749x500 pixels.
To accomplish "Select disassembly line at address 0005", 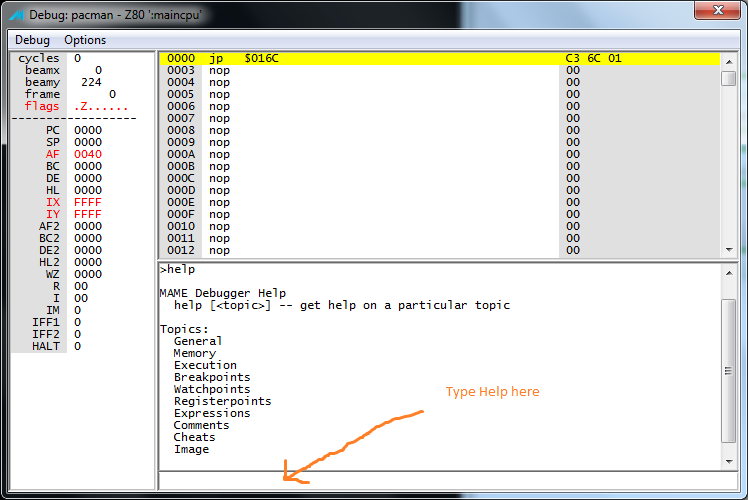I will click(439, 95).
